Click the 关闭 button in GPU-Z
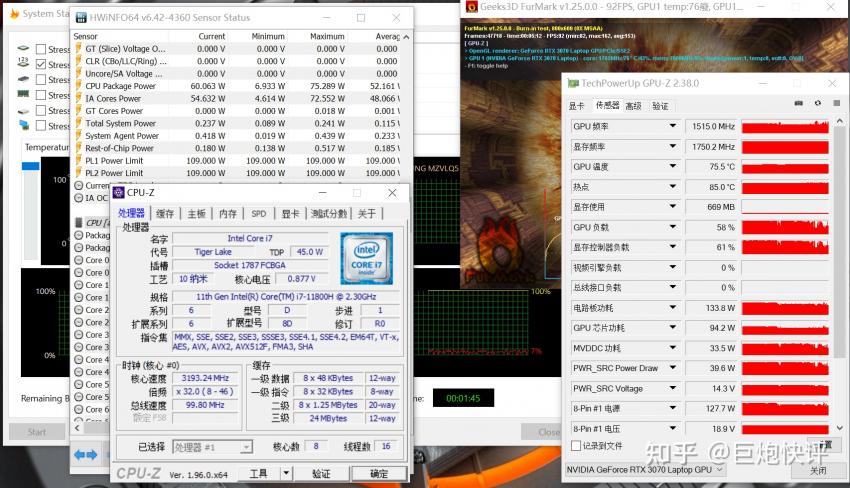This screenshot has height=488, width=850. [818, 470]
